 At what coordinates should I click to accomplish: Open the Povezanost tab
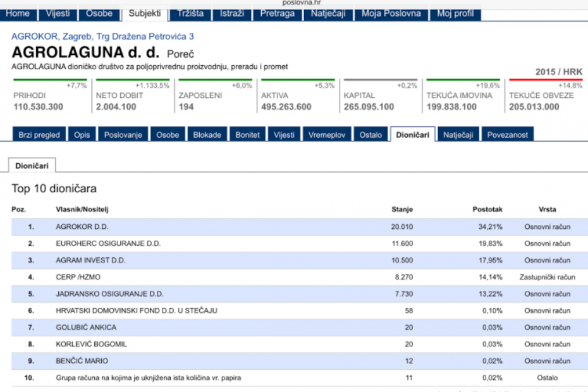coord(507,135)
